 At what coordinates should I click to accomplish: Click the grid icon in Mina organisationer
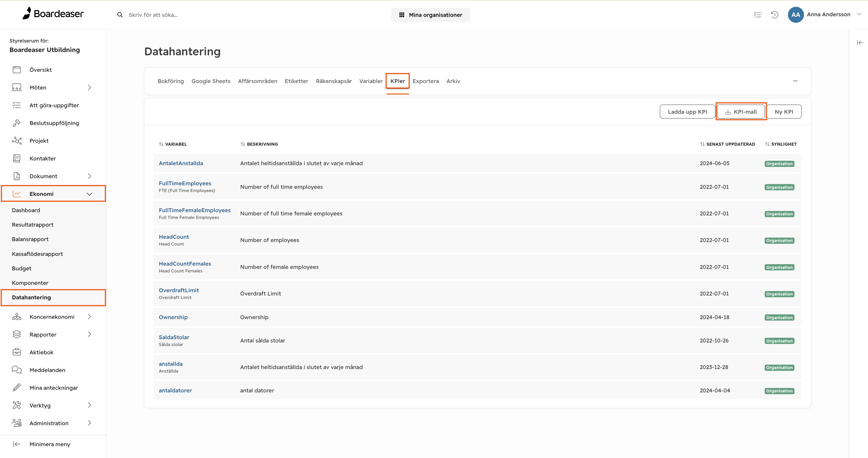pyautogui.click(x=402, y=15)
